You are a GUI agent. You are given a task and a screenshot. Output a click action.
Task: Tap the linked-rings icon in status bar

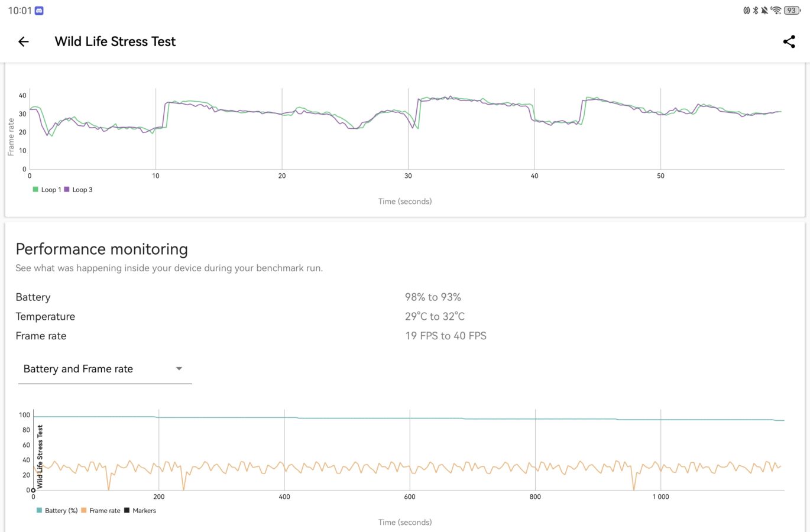click(x=747, y=11)
